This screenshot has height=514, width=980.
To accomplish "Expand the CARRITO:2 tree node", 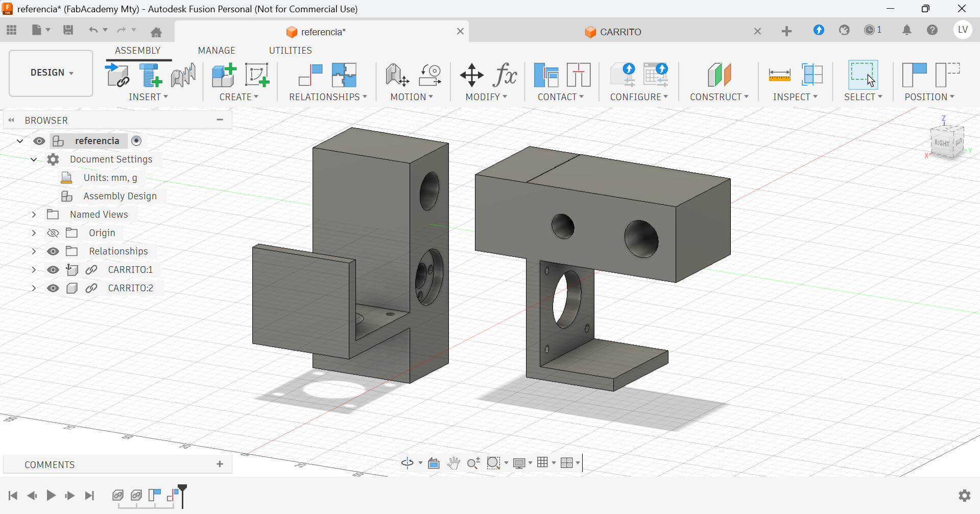I will click(34, 288).
